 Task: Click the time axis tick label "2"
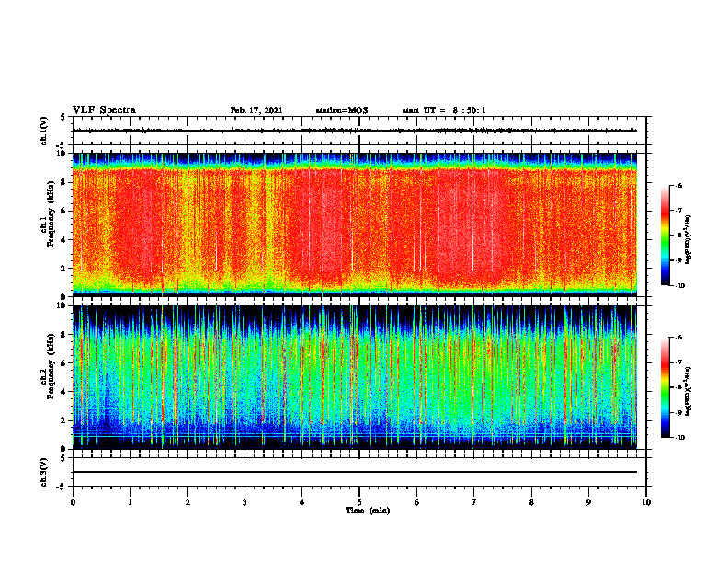tap(188, 502)
